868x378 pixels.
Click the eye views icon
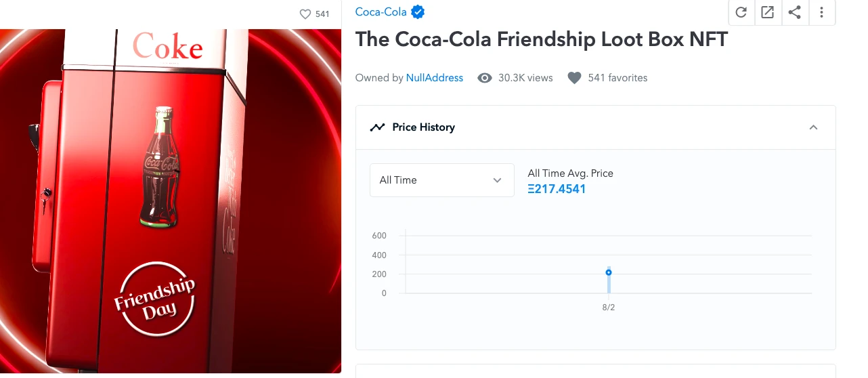[x=484, y=78]
